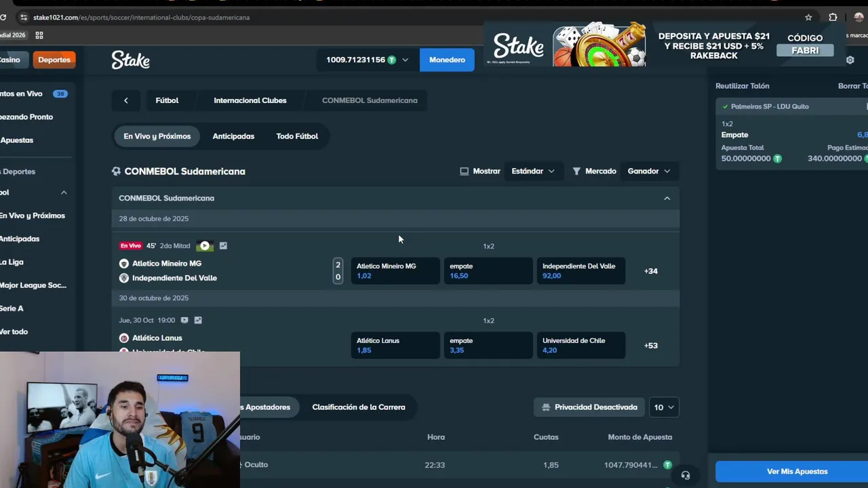Click the streamer webcam overlay
This screenshot has width=868, height=488.
(x=120, y=420)
